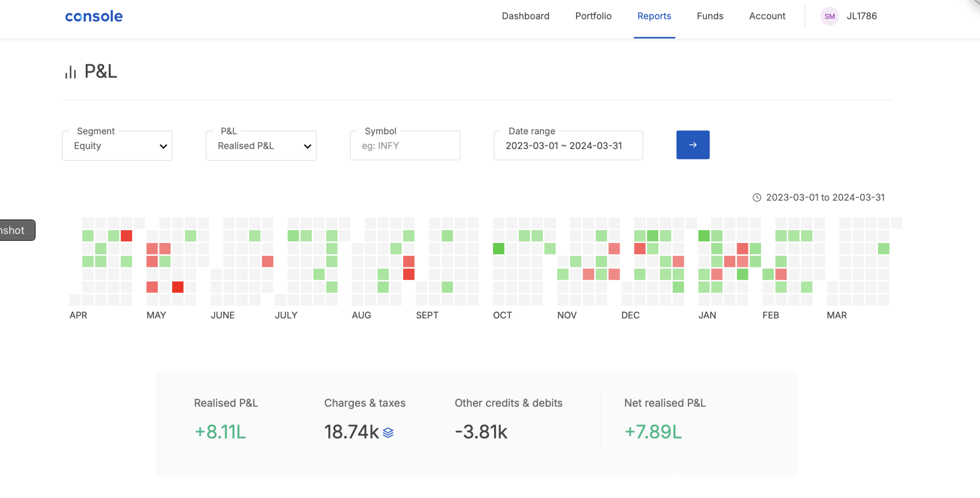Click the P&L bar chart icon
Screen dimensions: 980x498
(x=70, y=72)
